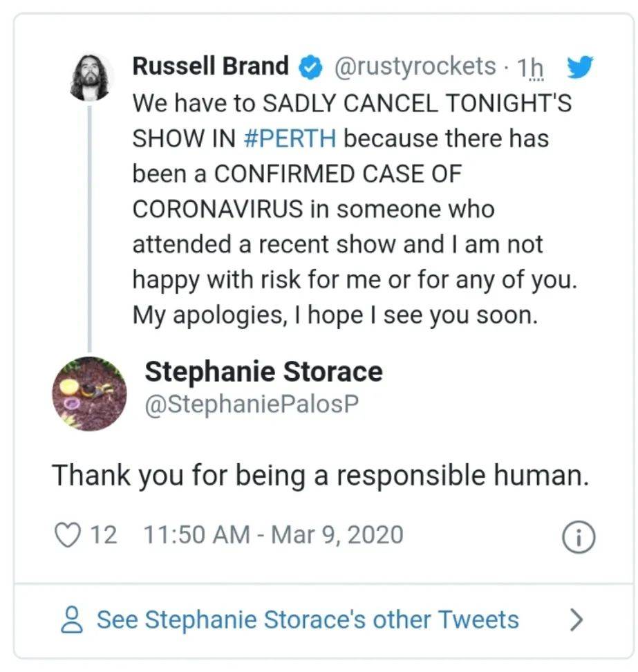Click the person icon beside See other Tweets
The height and width of the screenshot is (672, 638).
click(x=72, y=619)
